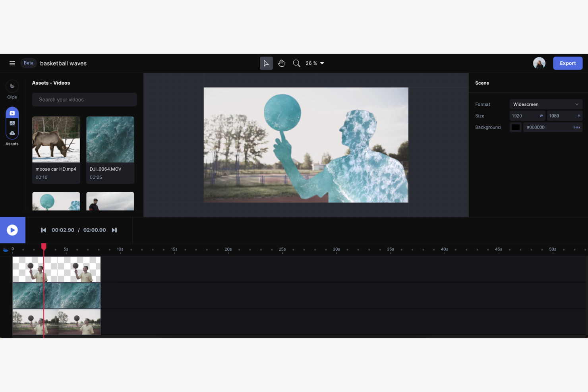Switch to video assets
The height and width of the screenshot is (392, 588).
[x=12, y=113]
